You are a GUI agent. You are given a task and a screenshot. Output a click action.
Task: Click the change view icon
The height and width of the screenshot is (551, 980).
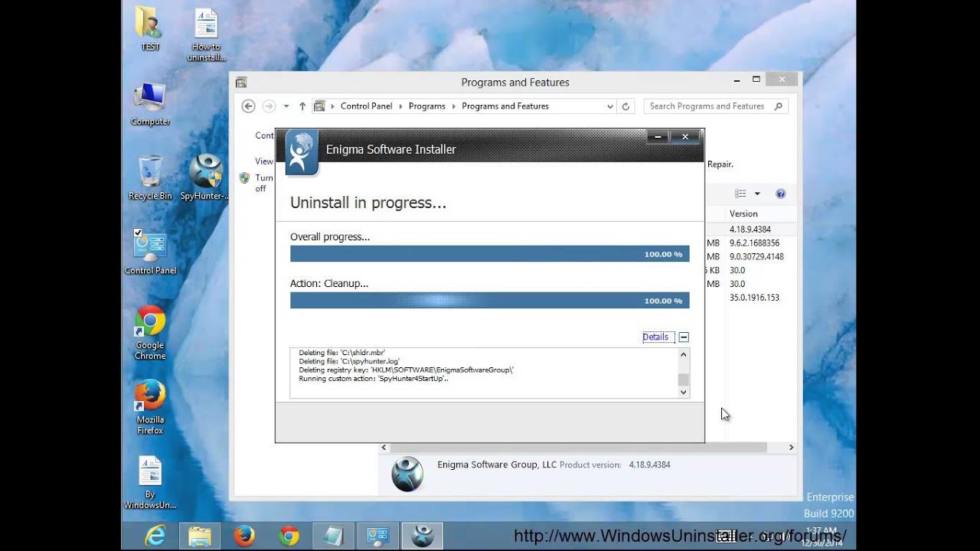pos(740,194)
